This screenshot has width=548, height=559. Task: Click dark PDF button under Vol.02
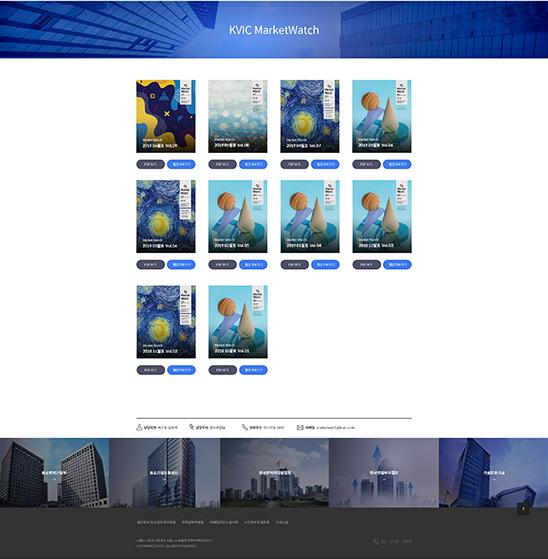[150, 370]
